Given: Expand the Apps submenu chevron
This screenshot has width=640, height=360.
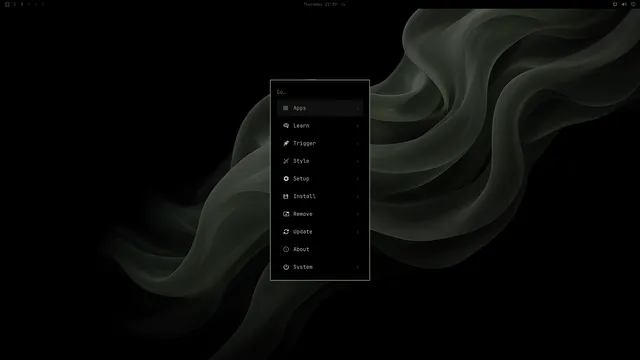Looking at the screenshot, I should (358, 109).
